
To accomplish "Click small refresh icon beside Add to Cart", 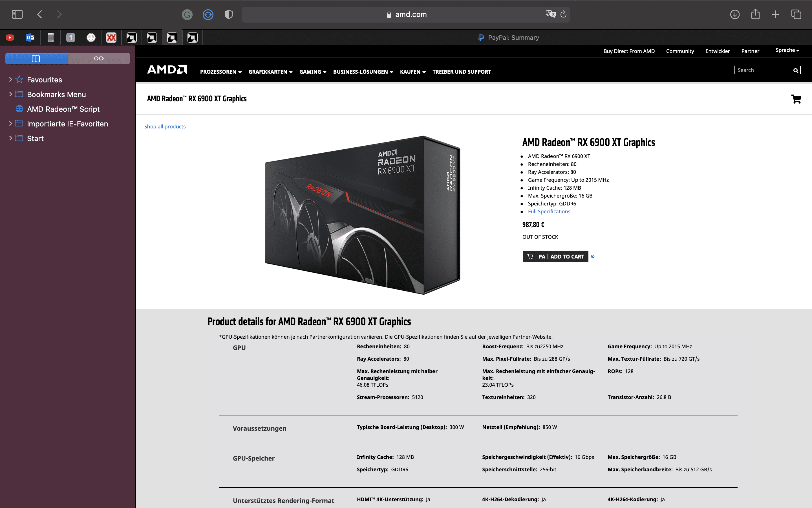I will click(x=593, y=256).
